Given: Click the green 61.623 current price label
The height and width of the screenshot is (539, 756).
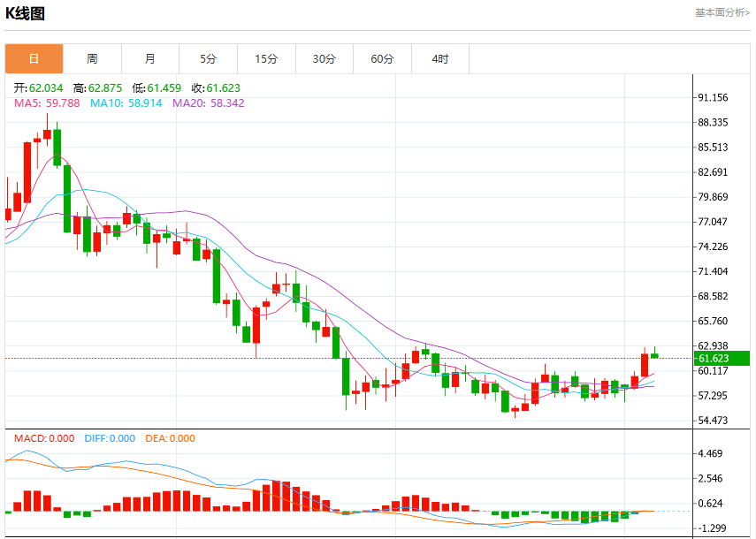Looking at the screenshot, I should [x=722, y=359].
